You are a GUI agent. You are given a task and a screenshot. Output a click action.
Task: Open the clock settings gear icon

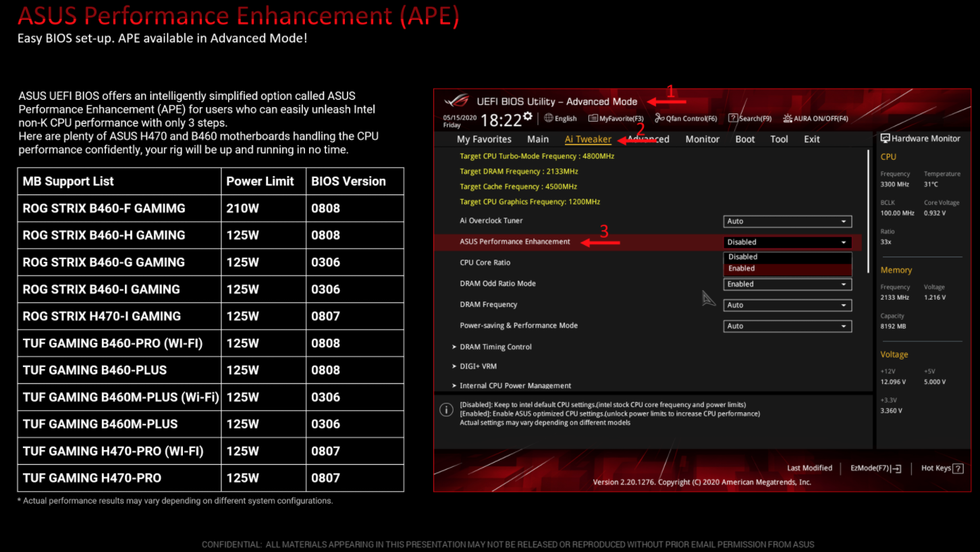pos(528,116)
